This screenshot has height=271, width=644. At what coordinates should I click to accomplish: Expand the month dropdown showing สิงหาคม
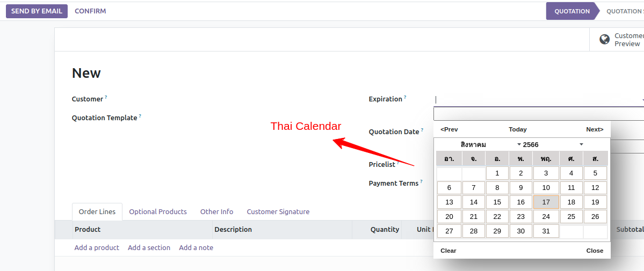tap(474, 144)
